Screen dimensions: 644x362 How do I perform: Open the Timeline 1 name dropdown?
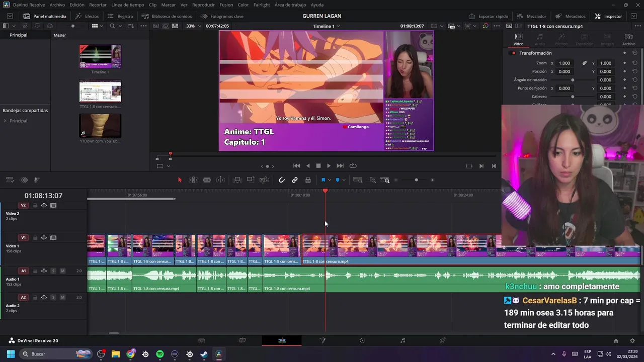[326, 26]
